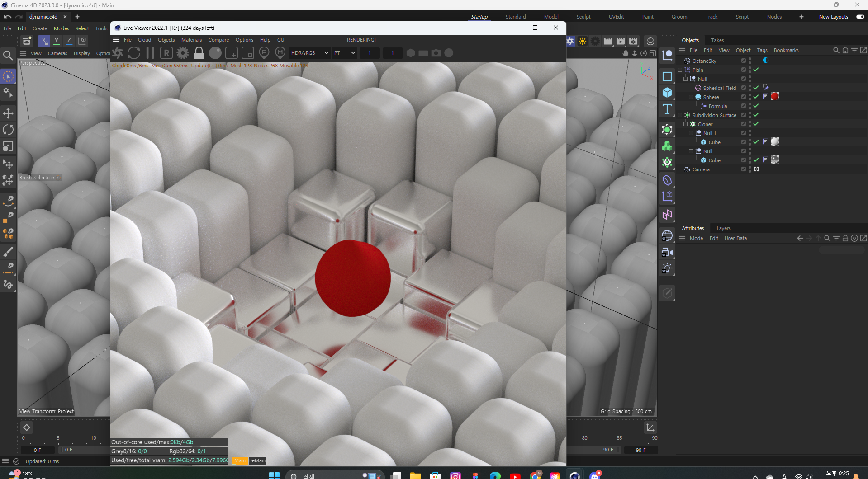Select the Rotate tool
The width and height of the screenshot is (868, 479).
(8, 130)
